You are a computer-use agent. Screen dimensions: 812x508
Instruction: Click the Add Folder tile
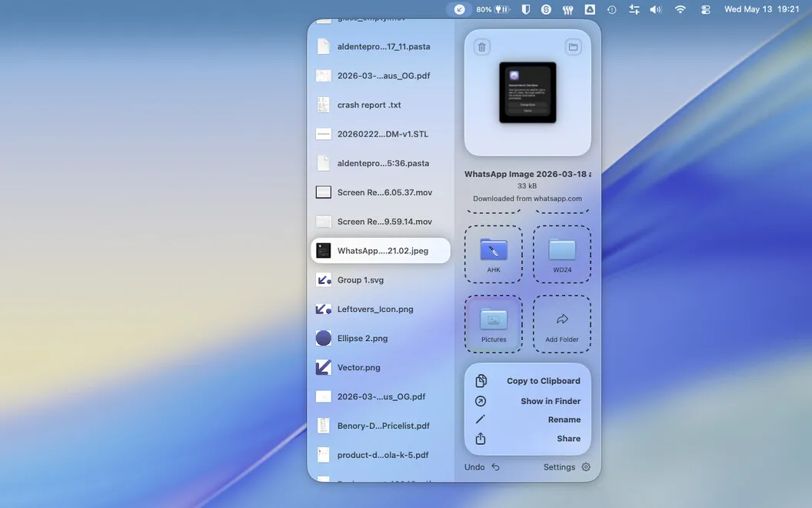click(x=562, y=324)
